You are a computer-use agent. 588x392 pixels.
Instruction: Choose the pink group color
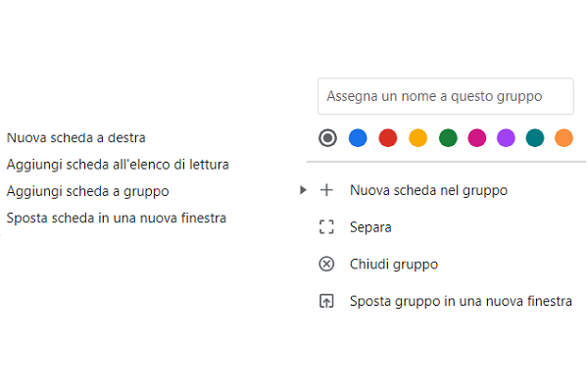477,138
